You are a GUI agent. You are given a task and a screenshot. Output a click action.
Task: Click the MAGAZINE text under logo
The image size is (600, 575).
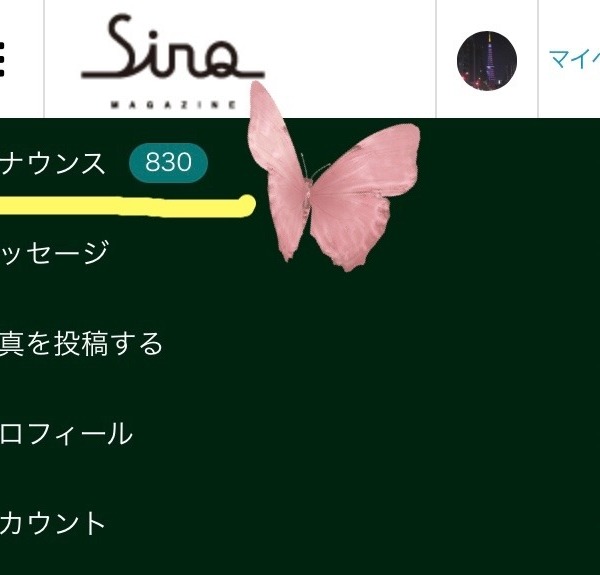(x=173, y=105)
